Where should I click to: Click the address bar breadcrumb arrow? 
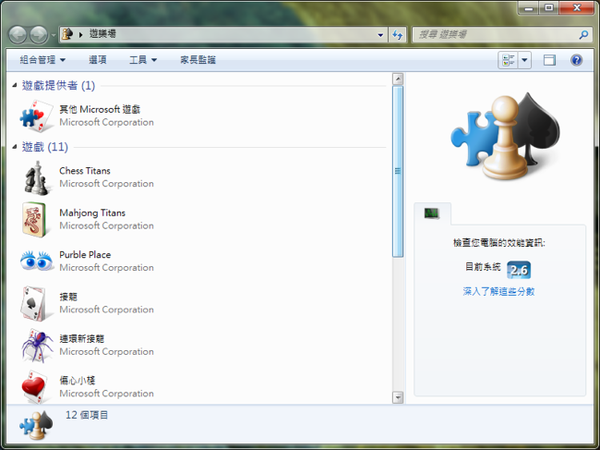(81, 35)
